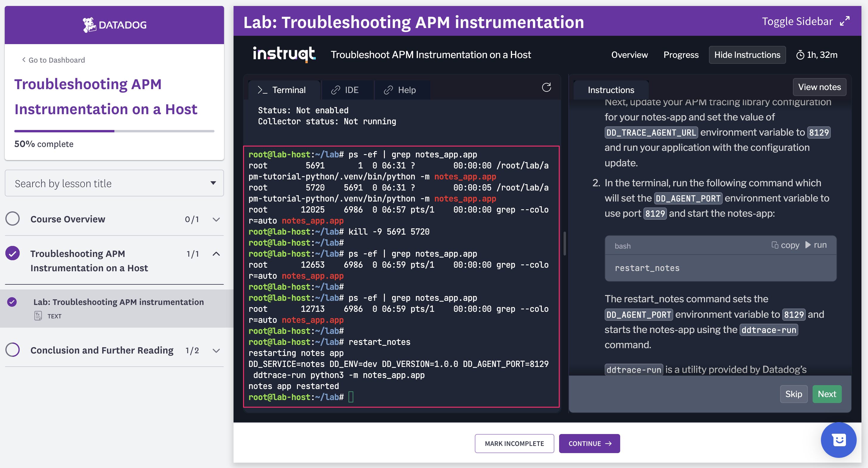
Task: Toggle the Lab lesson completed checkmark
Action: [12, 302]
